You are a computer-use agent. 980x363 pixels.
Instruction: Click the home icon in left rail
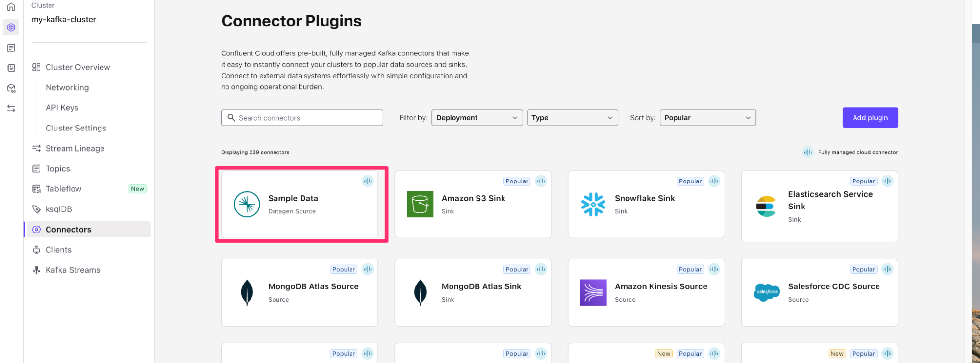11,7
